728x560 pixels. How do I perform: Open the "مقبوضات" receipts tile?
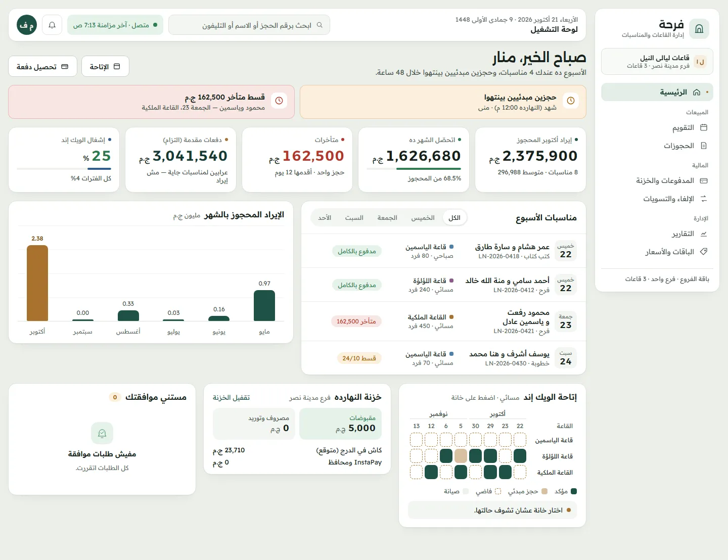pos(340,424)
